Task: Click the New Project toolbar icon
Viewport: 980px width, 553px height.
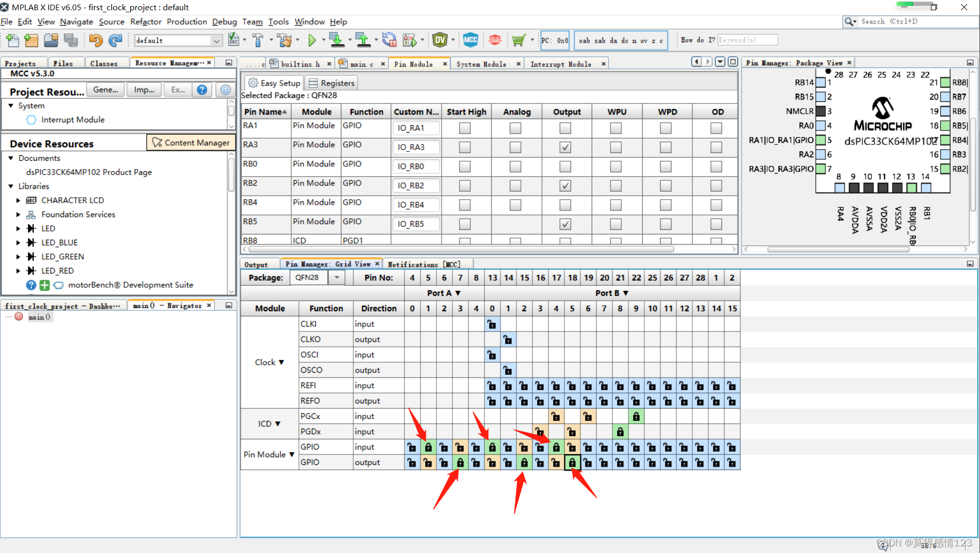Action: (x=31, y=40)
